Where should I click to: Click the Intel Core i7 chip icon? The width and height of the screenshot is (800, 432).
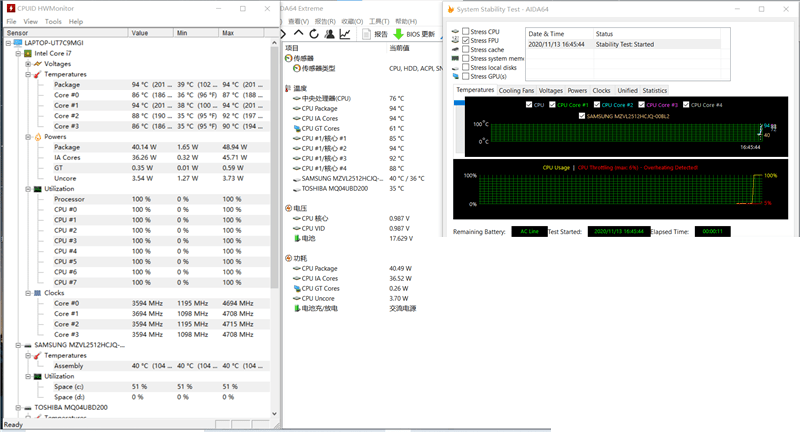pos(28,53)
